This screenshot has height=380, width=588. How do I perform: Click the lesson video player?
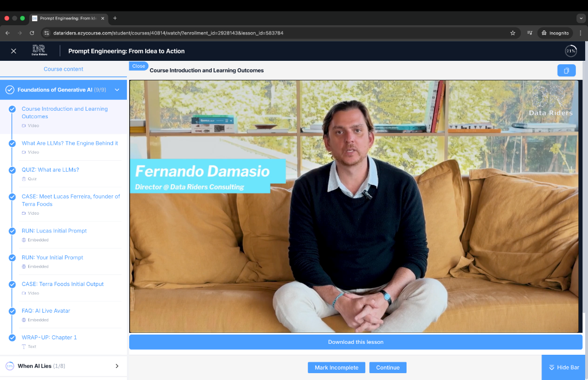355,206
